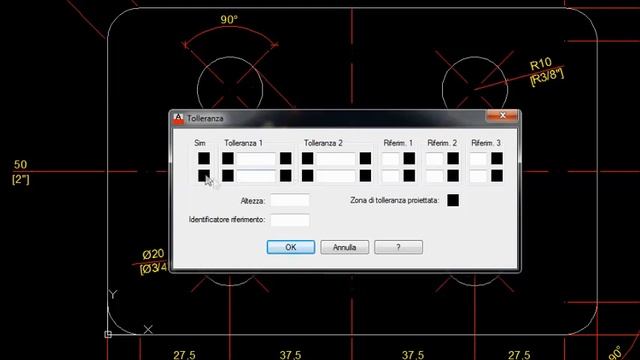This screenshot has width=640, height=360.
Task: Click the Identificatore riferimento input field
Action: [x=290, y=220]
